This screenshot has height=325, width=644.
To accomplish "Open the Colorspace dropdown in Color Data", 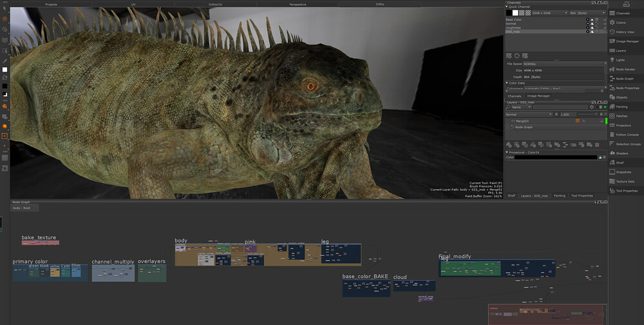I will click(564, 88).
